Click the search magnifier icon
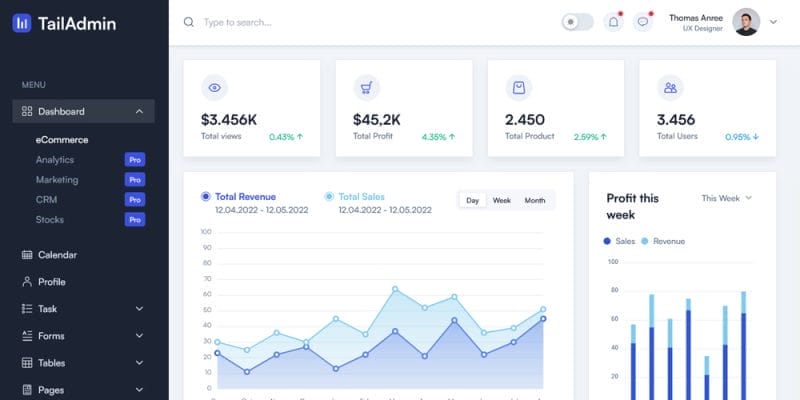Viewport: 800px width, 400px height. coord(189,22)
